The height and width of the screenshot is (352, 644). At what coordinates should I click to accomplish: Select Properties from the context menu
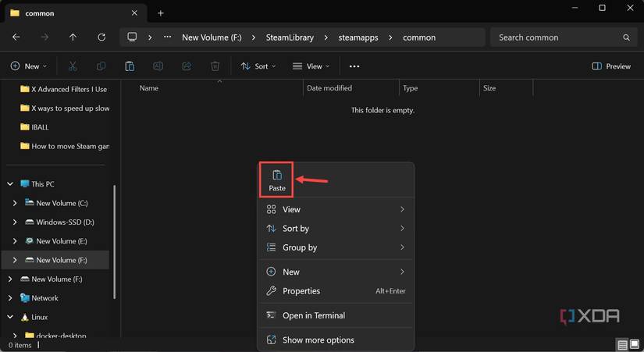(x=301, y=291)
